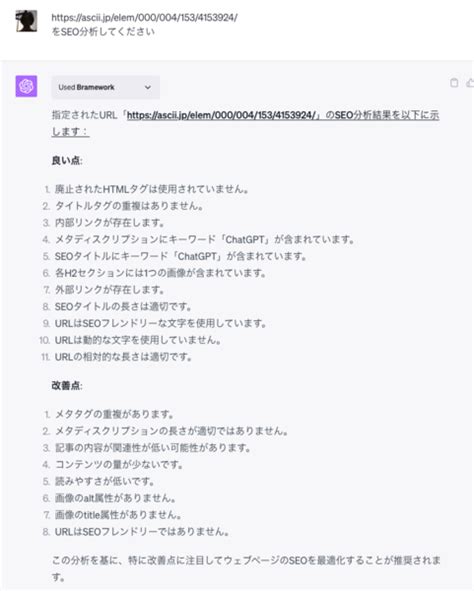Expand the Used Bramework plugin dropdown
Screen dimensions: 474x591
106,87
